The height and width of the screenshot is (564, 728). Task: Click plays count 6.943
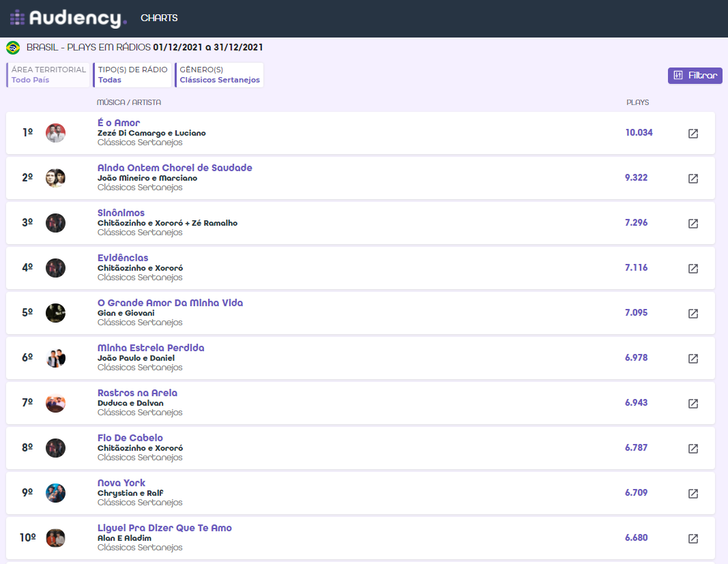pos(636,403)
